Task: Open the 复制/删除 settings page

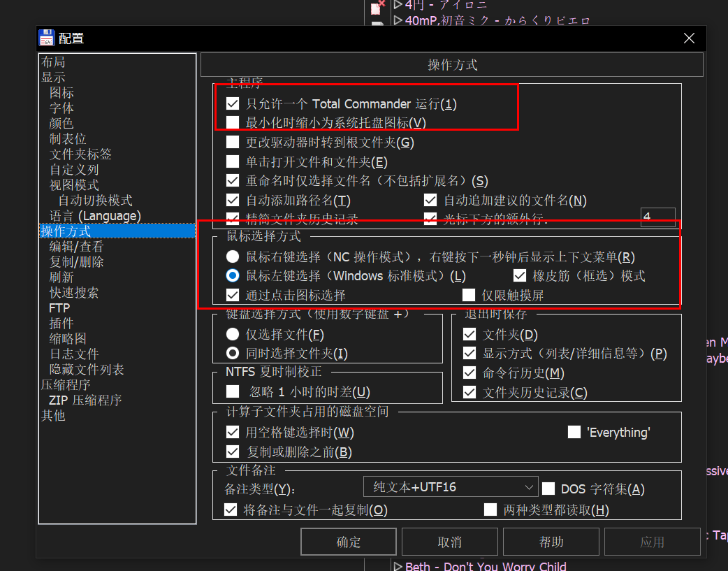Action: pos(77,261)
